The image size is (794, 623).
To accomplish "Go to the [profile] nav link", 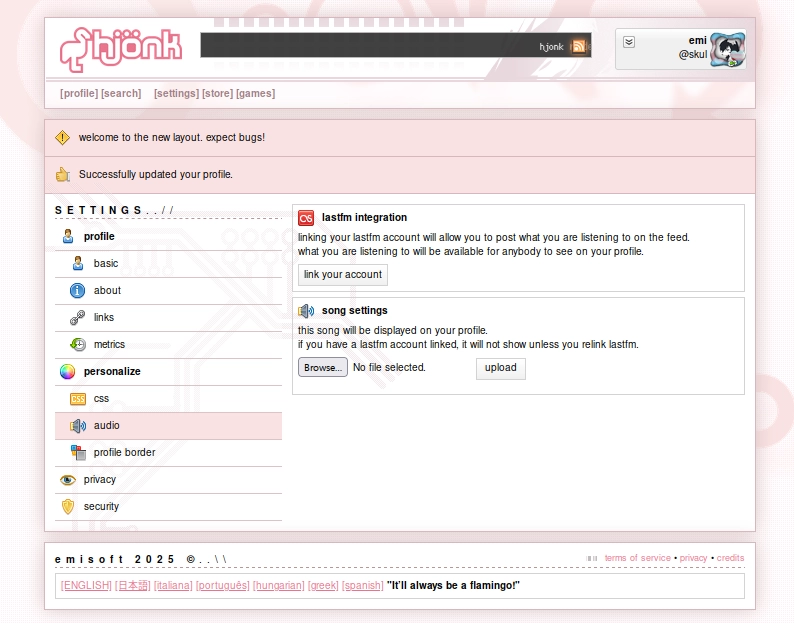I will click(79, 93).
